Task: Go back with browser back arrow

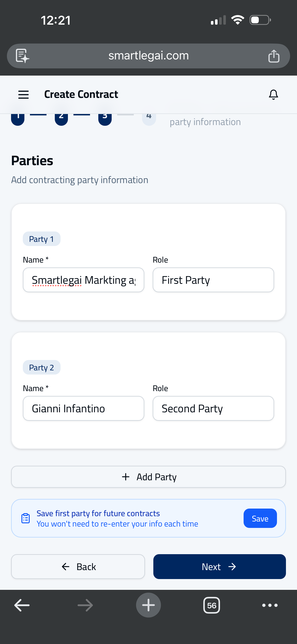Action: tap(22, 605)
